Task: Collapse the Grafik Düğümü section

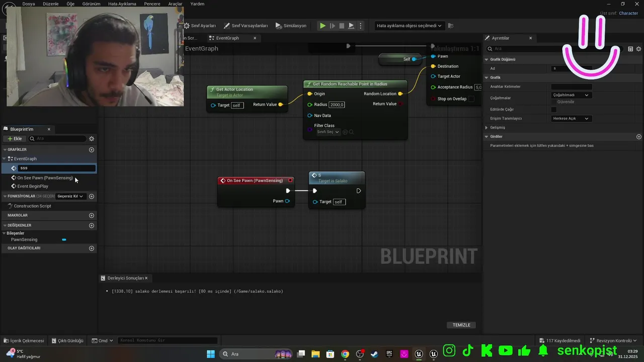Action: click(487, 59)
